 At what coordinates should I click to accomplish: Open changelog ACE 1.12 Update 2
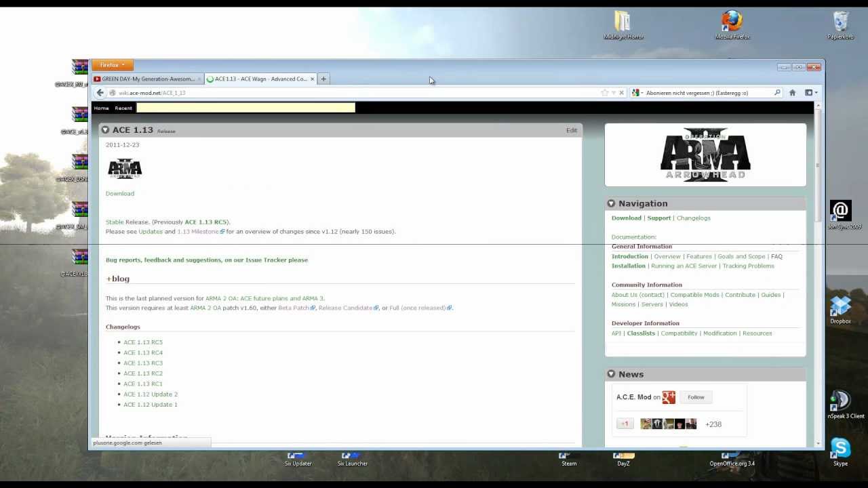[151, 394]
